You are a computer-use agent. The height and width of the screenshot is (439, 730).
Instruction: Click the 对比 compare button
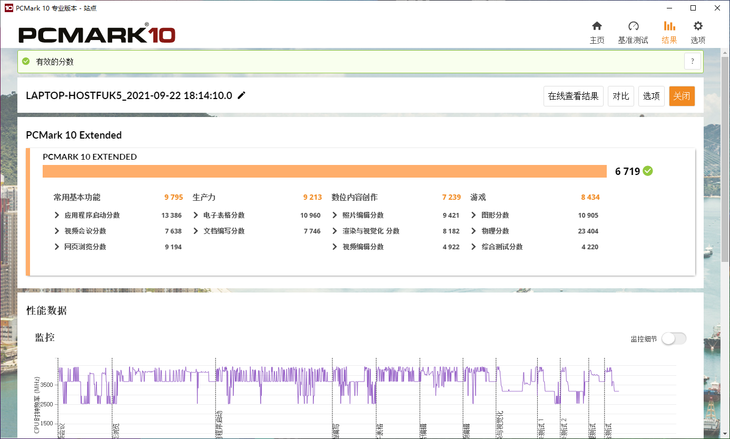coord(621,96)
